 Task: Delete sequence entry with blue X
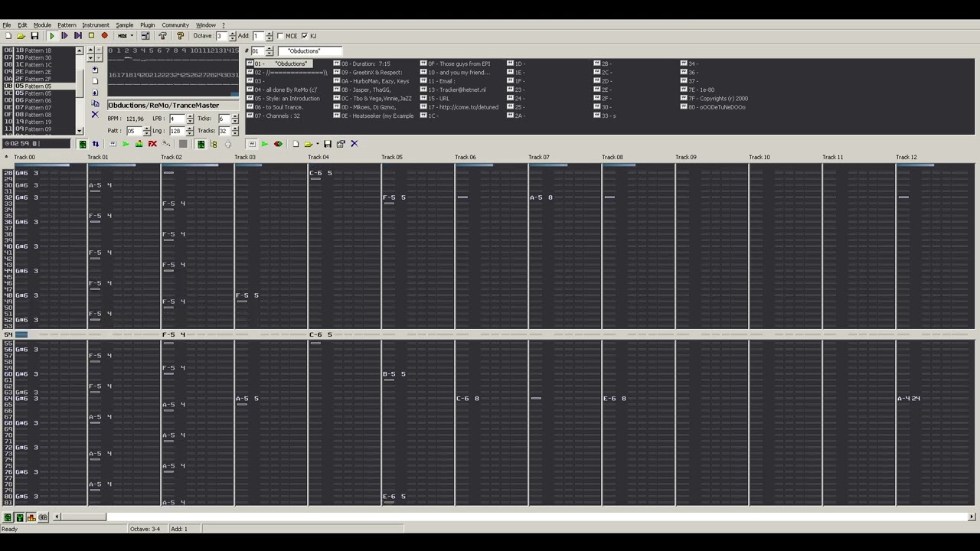(x=95, y=115)
